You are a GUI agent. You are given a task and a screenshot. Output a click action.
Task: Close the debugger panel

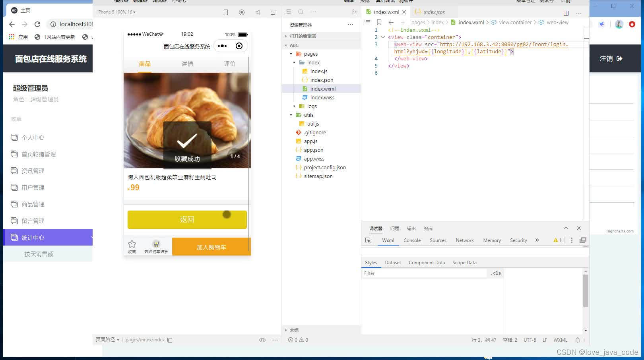[x=579, y=228]
